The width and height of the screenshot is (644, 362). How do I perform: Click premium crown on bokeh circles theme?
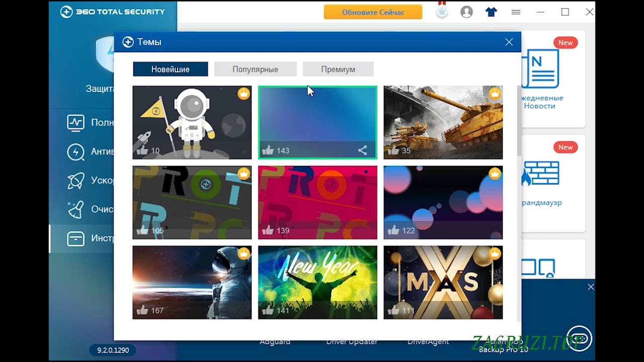[x=495, y=173]
